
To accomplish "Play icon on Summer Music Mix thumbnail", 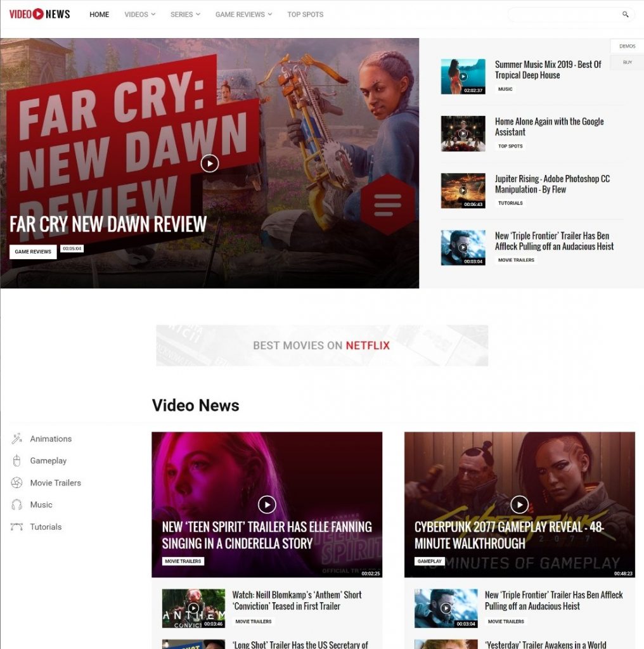I will point(463,77).
